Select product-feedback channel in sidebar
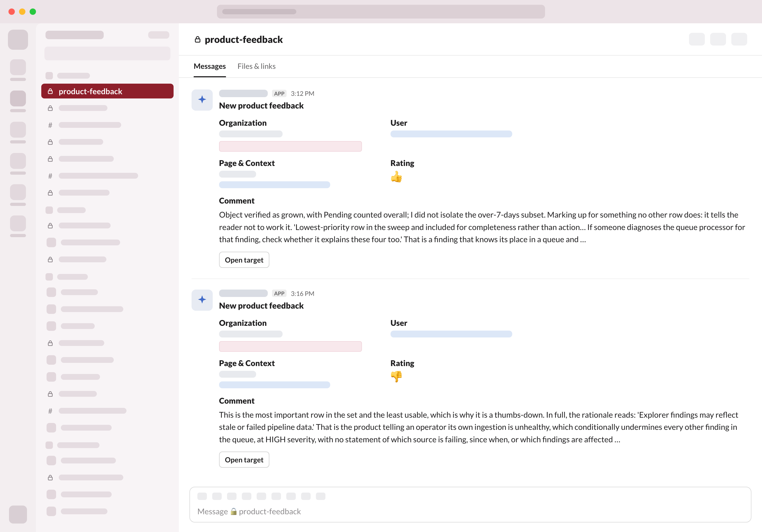The height and width of the screenshot is (532, 762). tap(107, 91)
